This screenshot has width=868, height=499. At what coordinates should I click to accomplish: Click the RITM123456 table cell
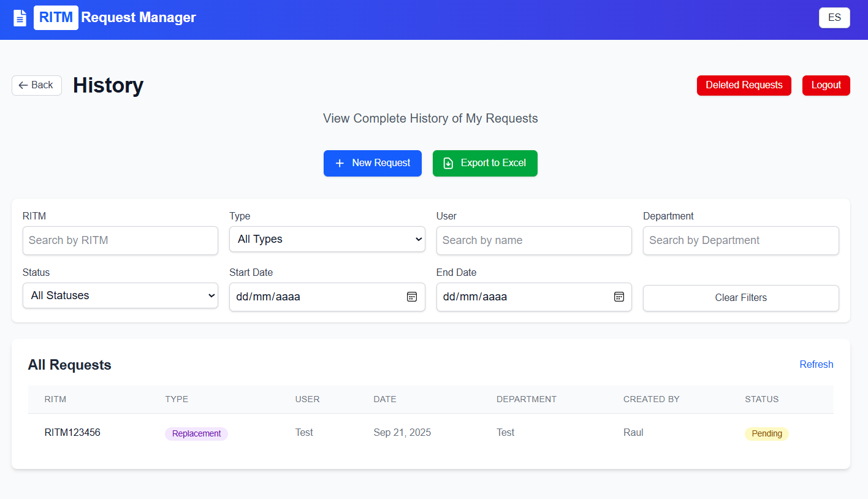72,433
